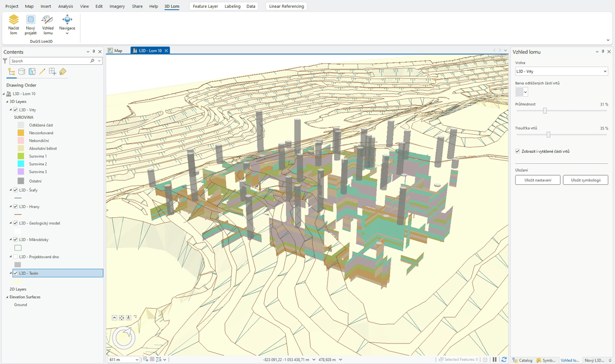Click the search magnifier in Contents

92,61
